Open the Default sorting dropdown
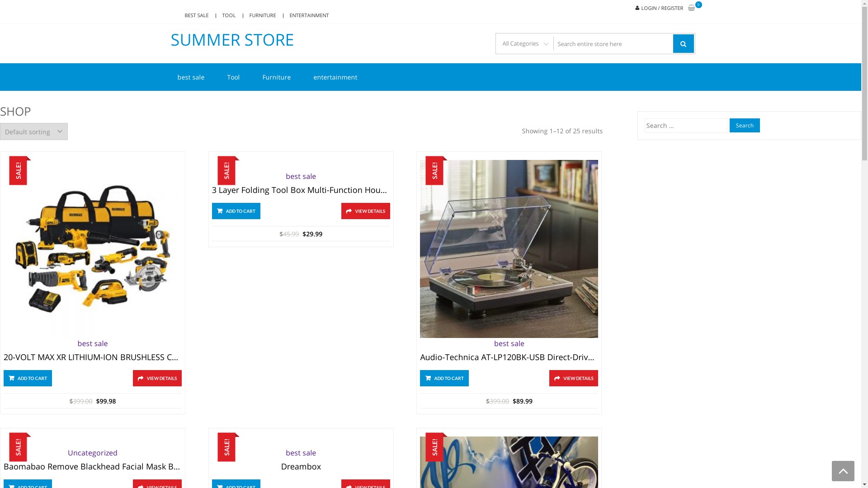Viewport: 868px width, 488px height. point(34,131)
